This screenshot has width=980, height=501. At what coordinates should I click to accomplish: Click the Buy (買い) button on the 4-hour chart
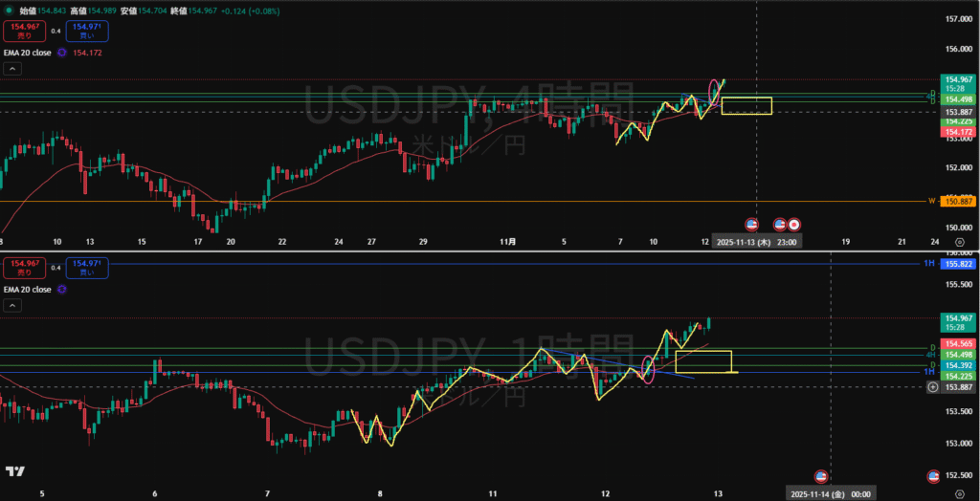tap(88, 32)
